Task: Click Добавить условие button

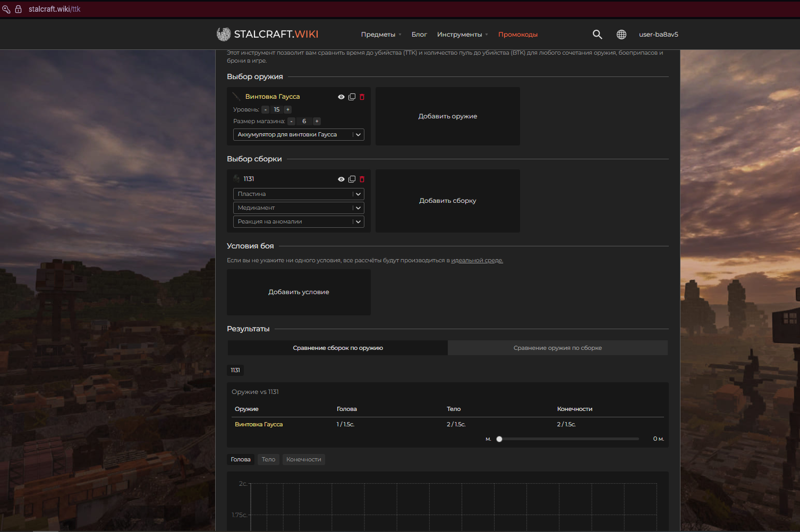Action: 299,292
